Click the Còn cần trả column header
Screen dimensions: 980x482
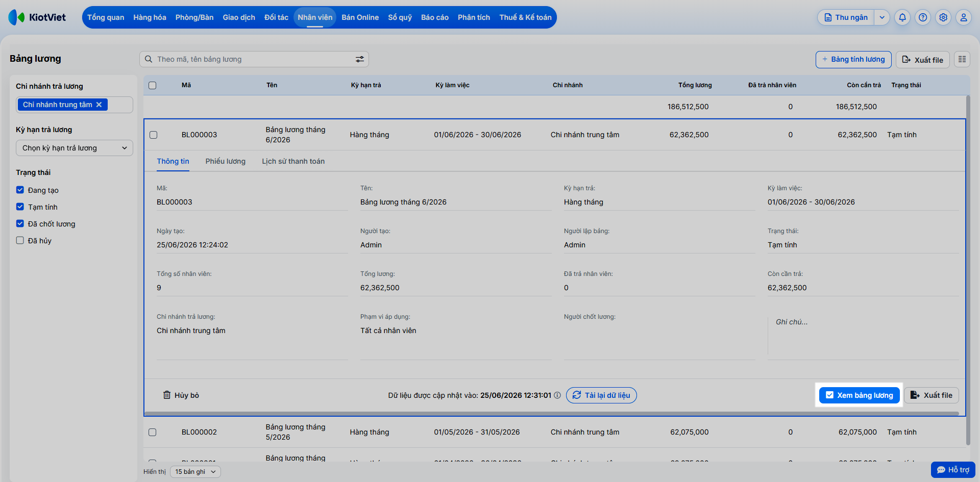(864, 85)
